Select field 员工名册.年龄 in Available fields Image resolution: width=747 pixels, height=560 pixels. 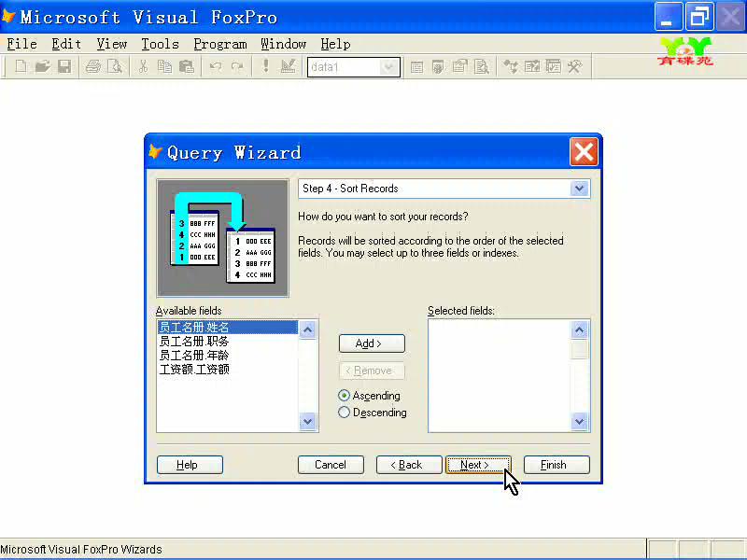tap(228, 356)
